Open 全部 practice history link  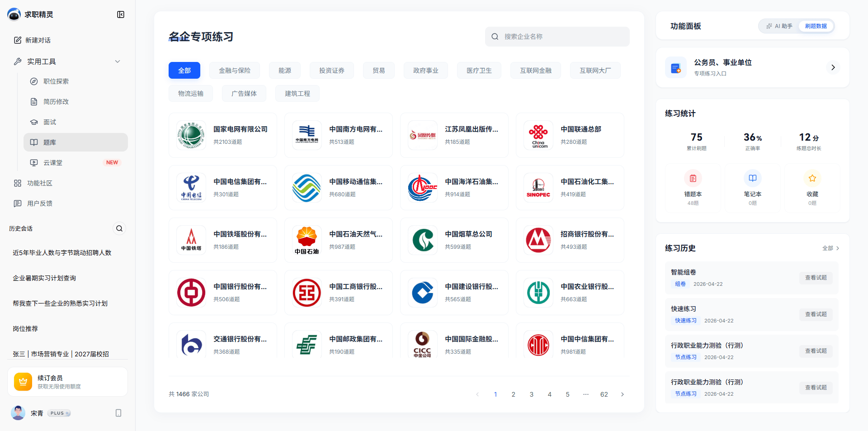[831, 248]
